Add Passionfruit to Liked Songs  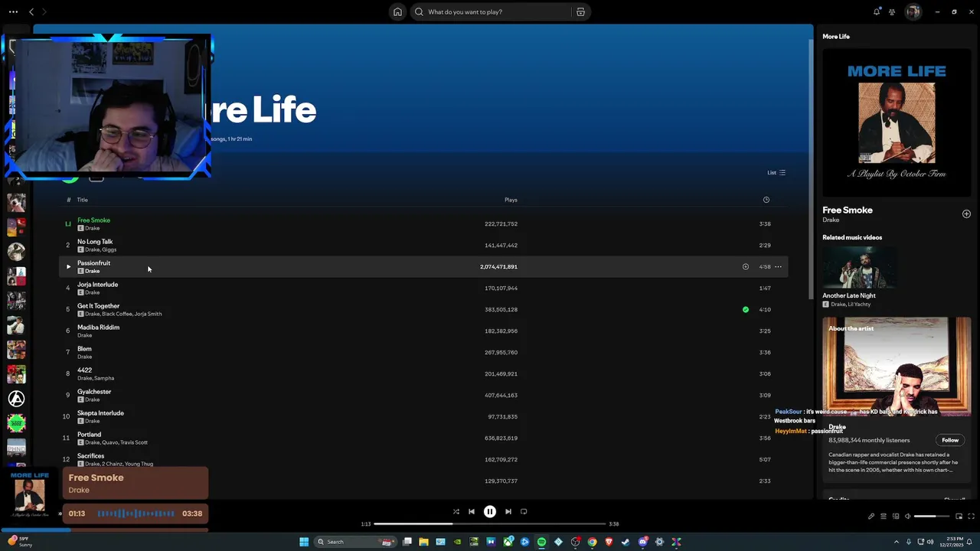pyautogui.click(x=745, y=266)
